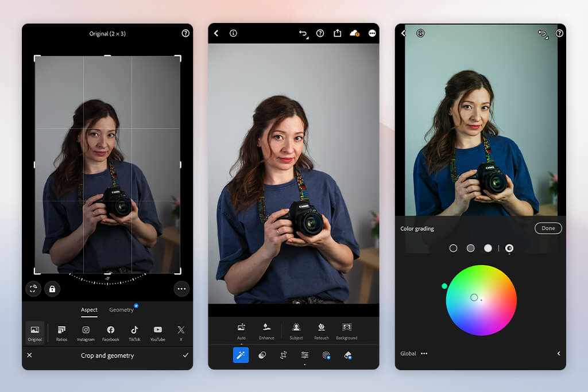Go back from Color grading screen
Screen dimensions: 588x392
[403, 33]
